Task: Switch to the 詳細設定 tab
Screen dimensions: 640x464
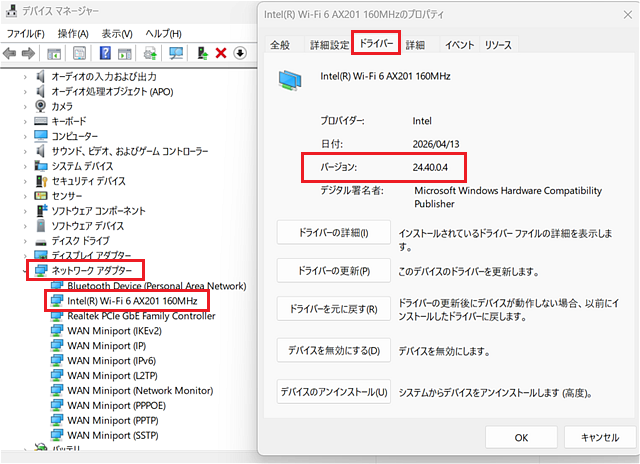Action: [x=329, y=45]
